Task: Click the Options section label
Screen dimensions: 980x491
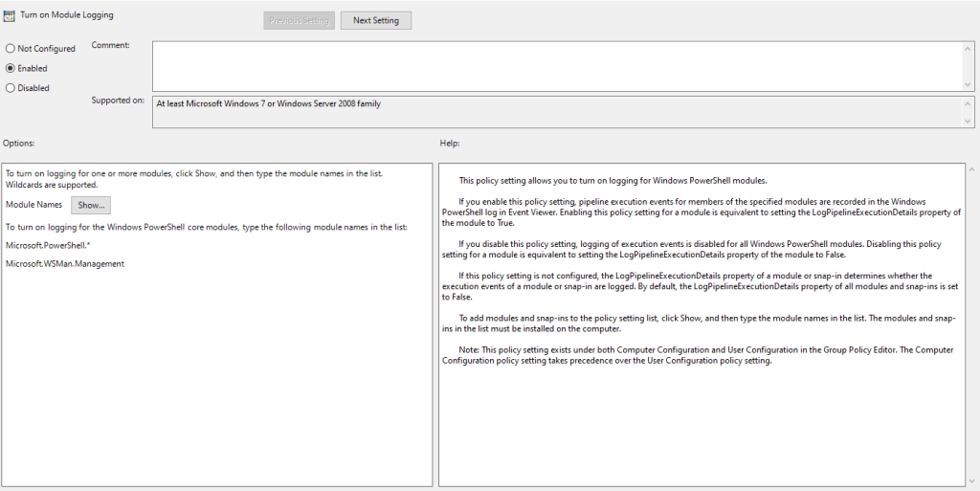Action: (19, 143)
